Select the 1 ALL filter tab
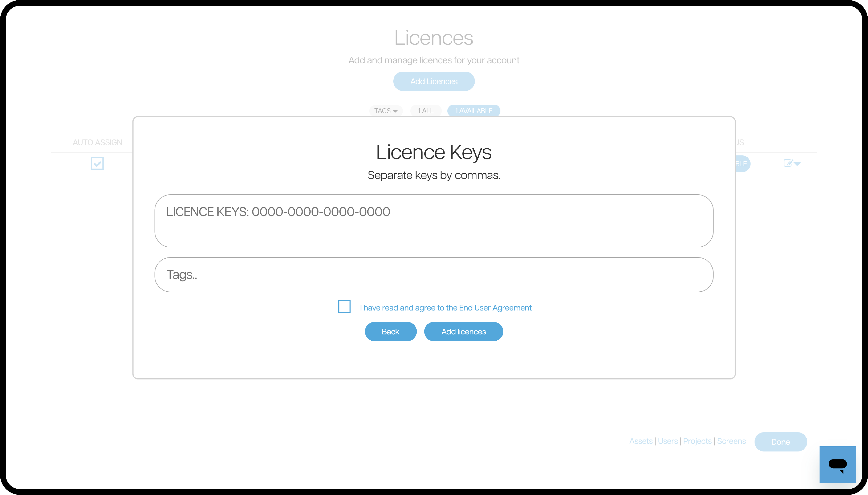Image resolution: width=868 pixels, height=495 pixels. pos(426,111)
